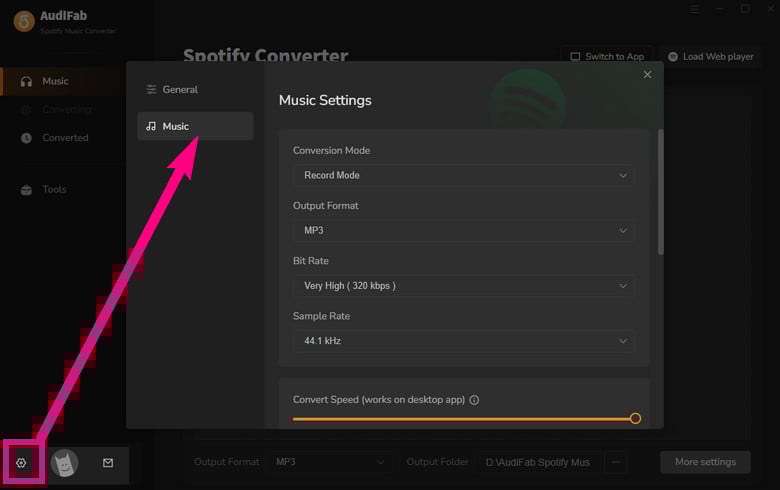
Task: Expand the Sample Rate dropdown
Action: pyautogui.click(x=464, y=341)
